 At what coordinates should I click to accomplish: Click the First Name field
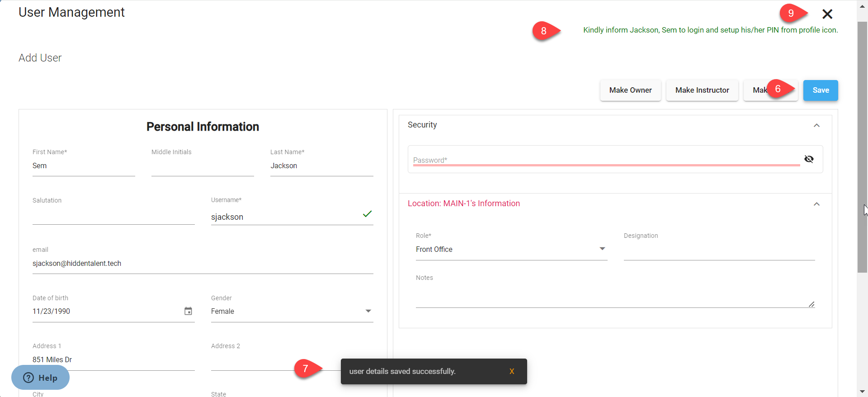point(84,166)
